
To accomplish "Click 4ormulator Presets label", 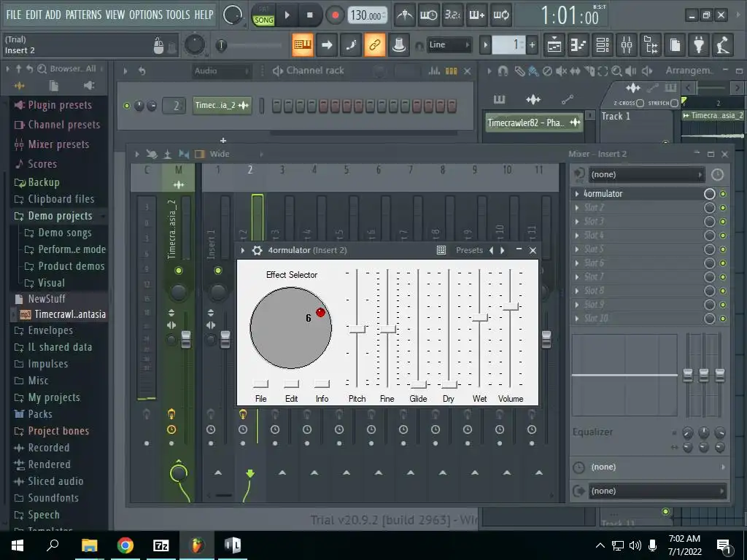I will 469,251.
